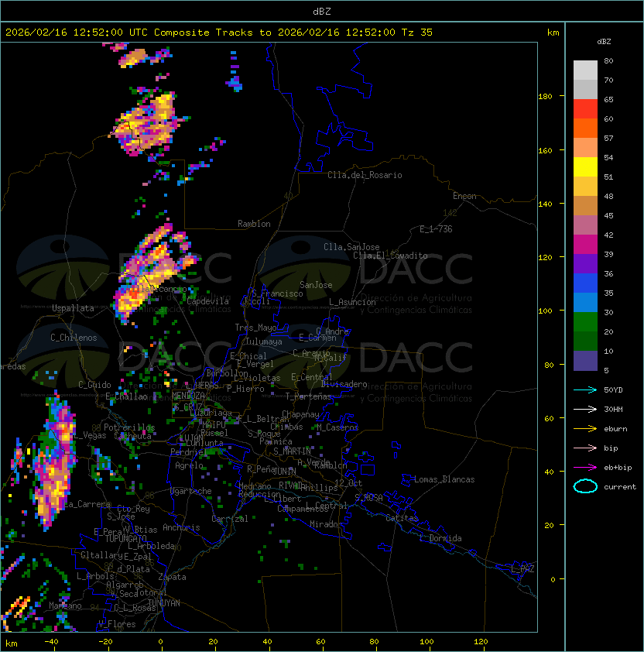Screen dimensions: 644x652
Task: Click the white 30HM arrow legend icon
Action: pos(585,409)
